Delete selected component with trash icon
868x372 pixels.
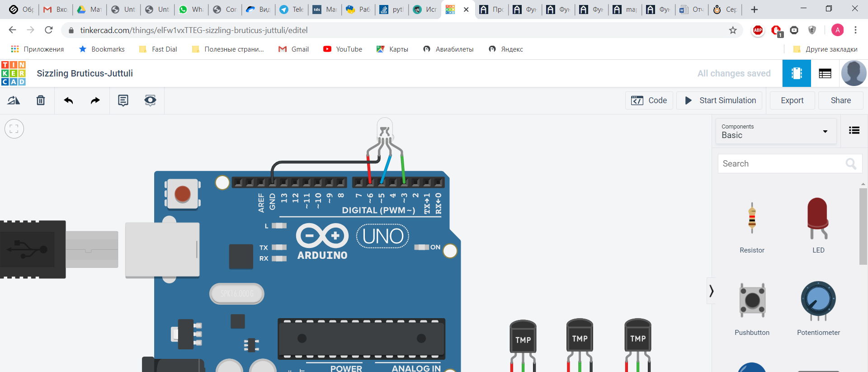(41, 100)
